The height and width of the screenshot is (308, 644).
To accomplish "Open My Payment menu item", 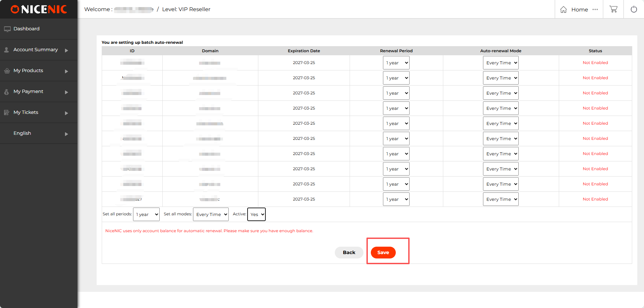I will [x=39, y=92].
